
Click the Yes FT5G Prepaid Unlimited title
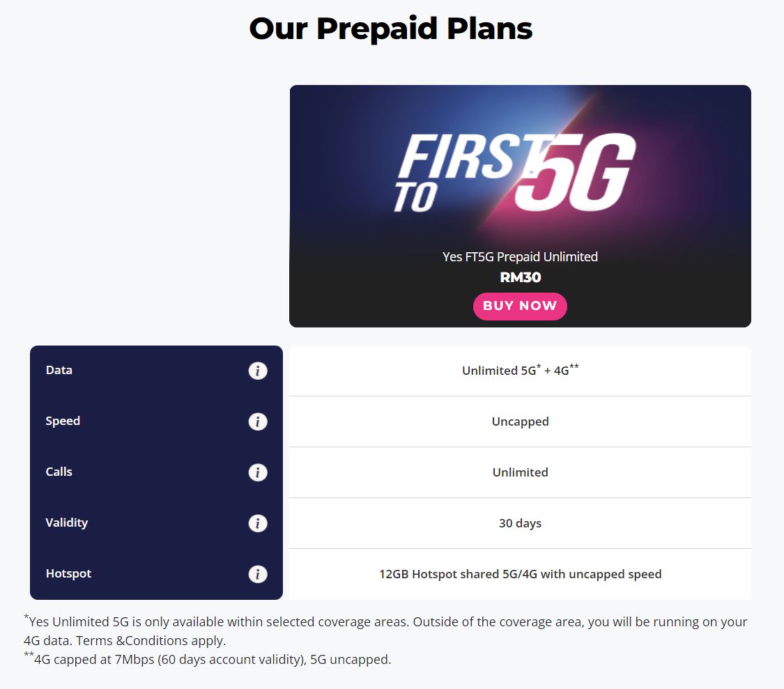pos(520,257)
